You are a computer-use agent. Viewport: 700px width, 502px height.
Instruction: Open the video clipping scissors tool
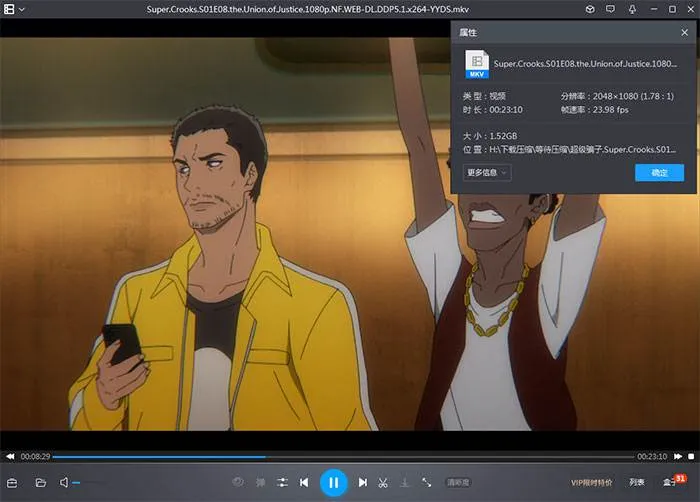pyautogui.click(x=383, y=482)
